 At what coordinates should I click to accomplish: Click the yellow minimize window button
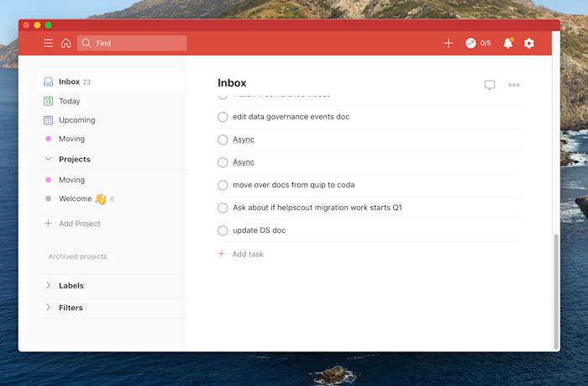[x=37, y=25]
